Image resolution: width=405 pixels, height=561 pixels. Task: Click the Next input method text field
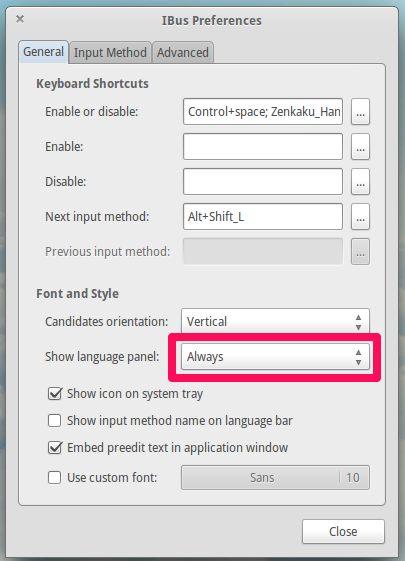coord(263,217)
